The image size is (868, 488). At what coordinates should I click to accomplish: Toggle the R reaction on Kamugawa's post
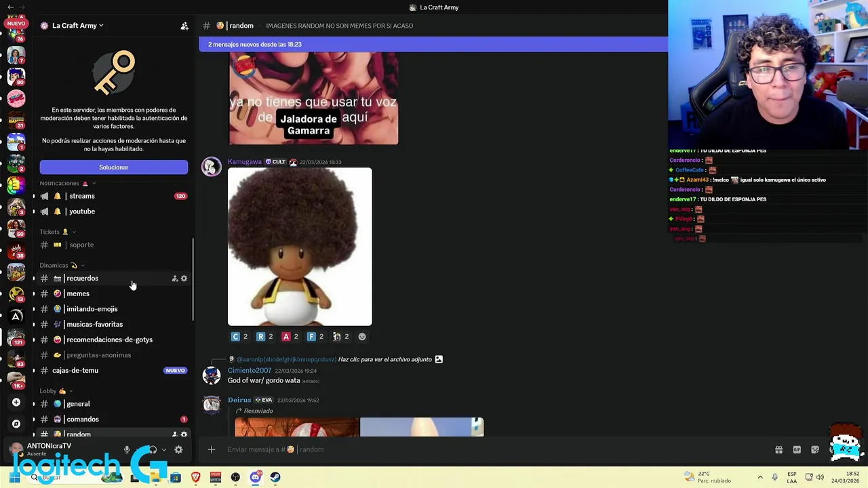(264, 337)
